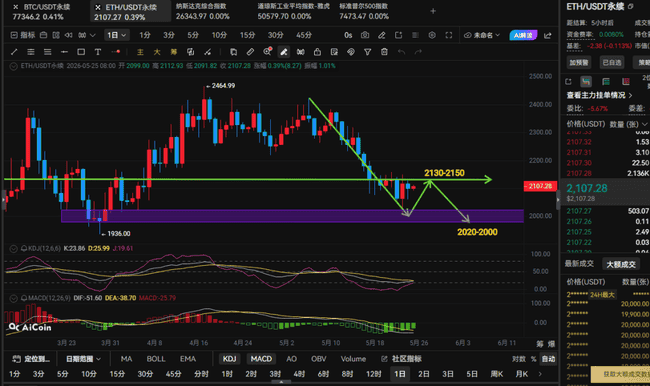Select the rectangle shape drawing tool
The width and height of the screenshot is (650, 386).
(x=81, y=52)
